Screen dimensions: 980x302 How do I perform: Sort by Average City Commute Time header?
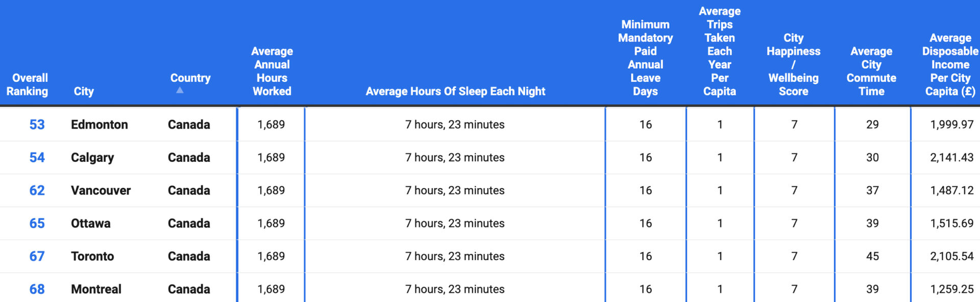(x=871, y=71)
